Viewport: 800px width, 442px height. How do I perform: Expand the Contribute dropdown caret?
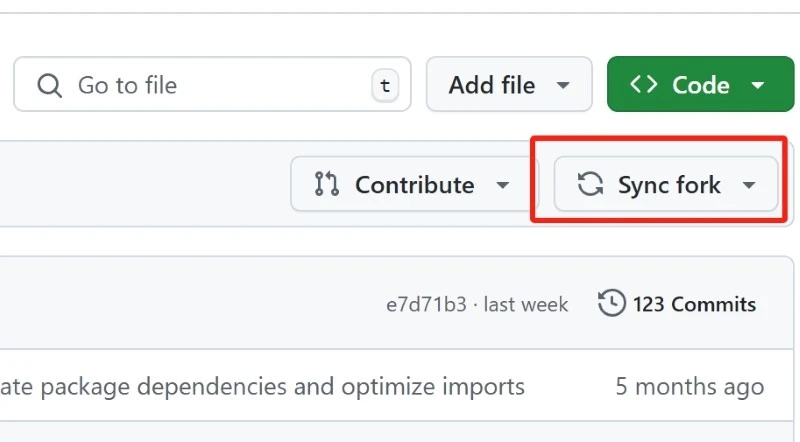503,185
